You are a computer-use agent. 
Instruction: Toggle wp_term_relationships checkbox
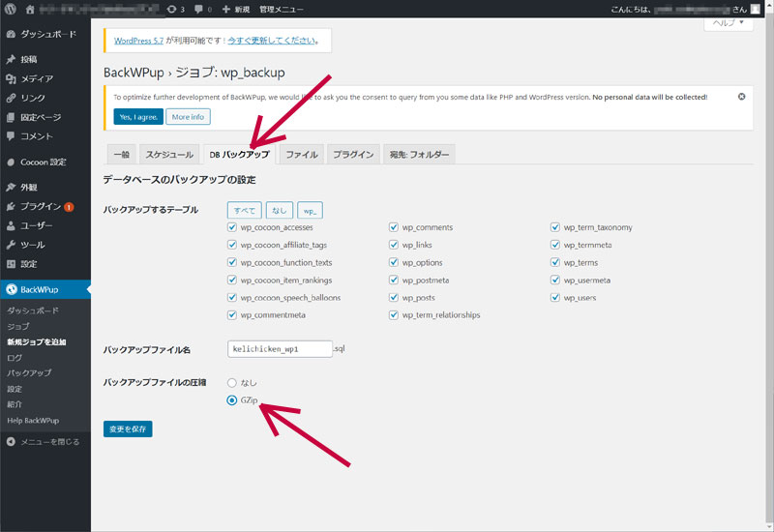click(394, 315)
